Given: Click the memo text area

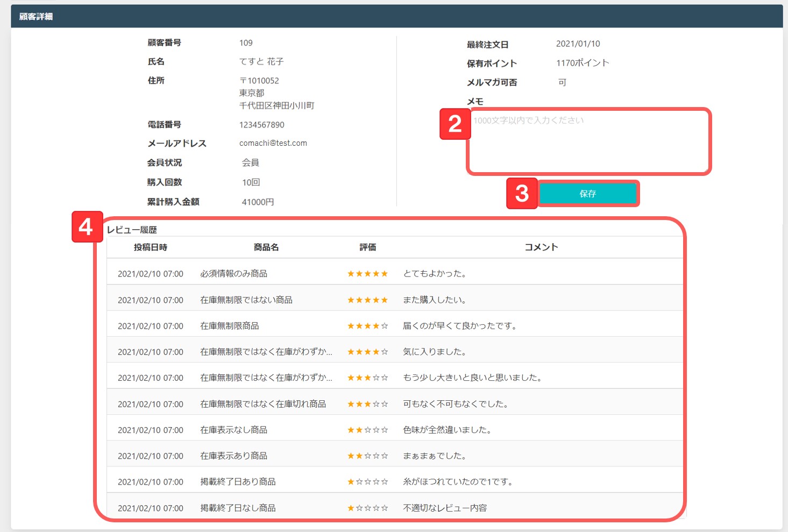Looking at the screenshot, I should pyautogui.click(x=589, y=141).
